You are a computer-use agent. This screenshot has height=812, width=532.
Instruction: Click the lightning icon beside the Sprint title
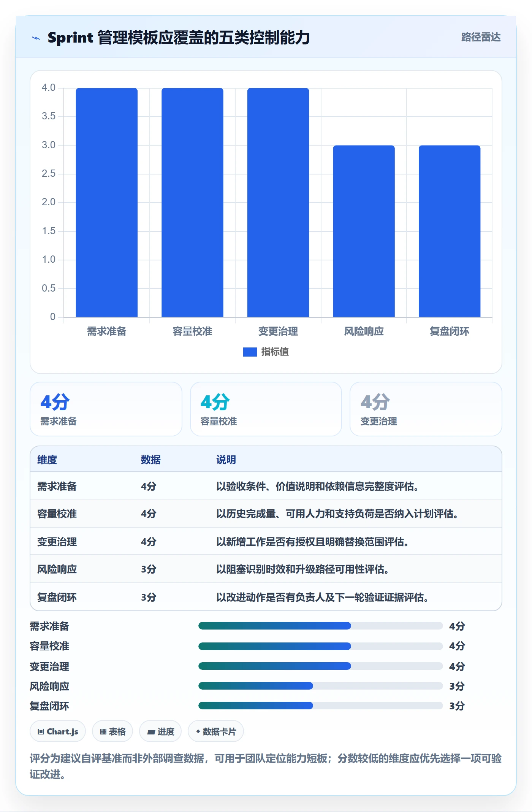click(36, 38)
